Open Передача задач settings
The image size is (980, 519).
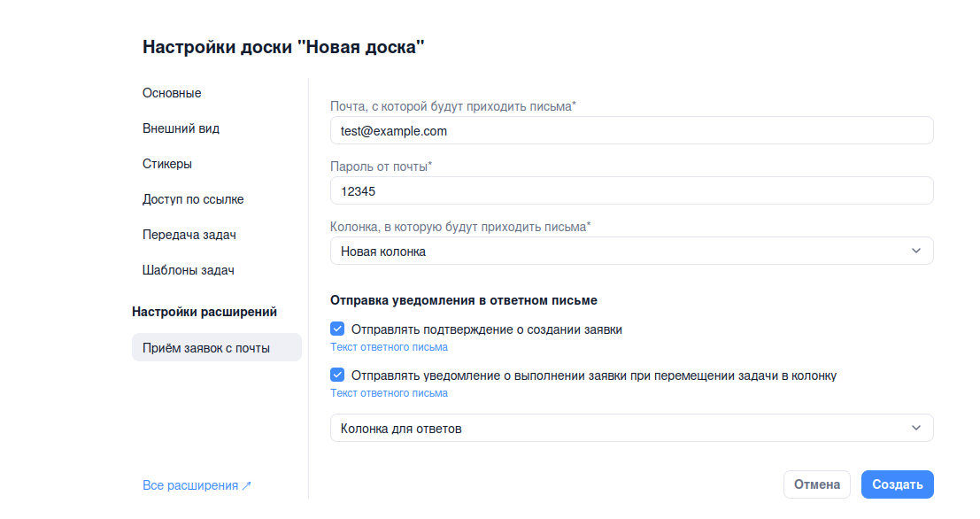click(189, 235)
